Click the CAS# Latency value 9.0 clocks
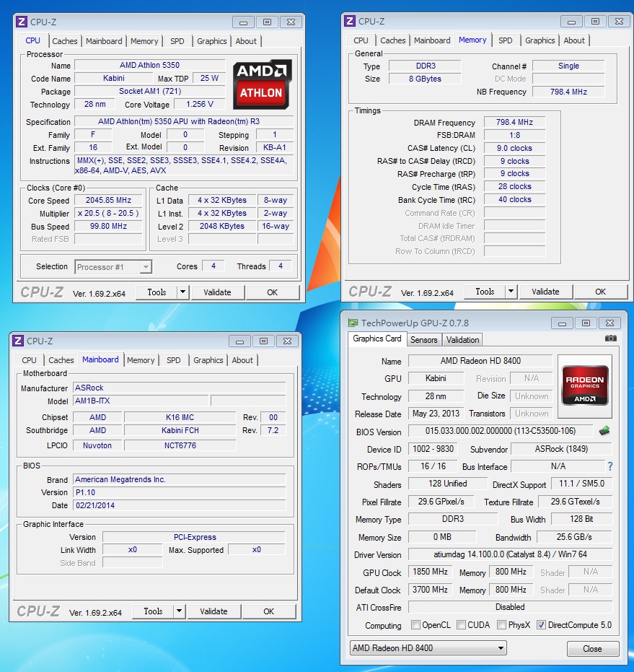This screenshot has height=672, width=634. [514, 148]
